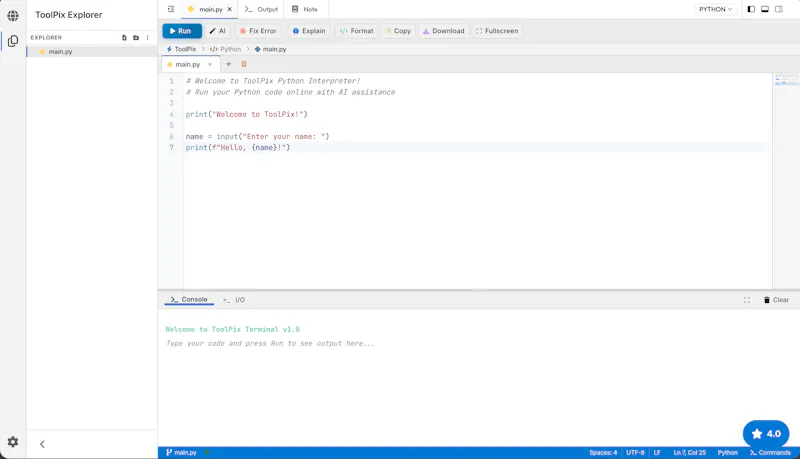Click the first comment line in the editor
Screen dimensions: 800x459
(x=273, y=81)
